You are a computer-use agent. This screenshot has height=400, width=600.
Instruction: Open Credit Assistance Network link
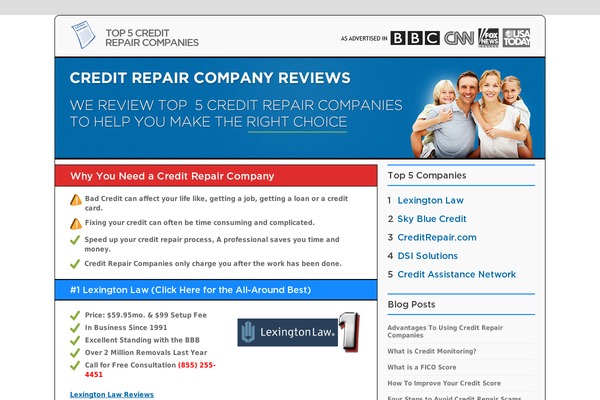coord(457,274)
